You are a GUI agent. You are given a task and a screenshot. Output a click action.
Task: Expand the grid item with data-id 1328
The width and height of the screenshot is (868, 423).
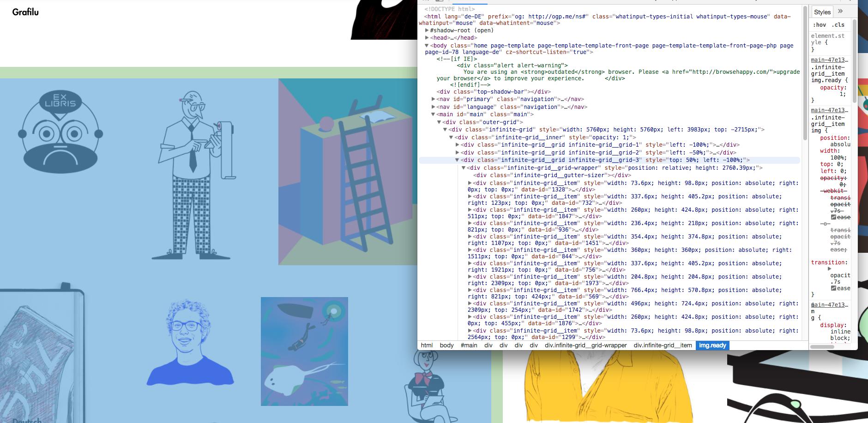click(470, 183)
